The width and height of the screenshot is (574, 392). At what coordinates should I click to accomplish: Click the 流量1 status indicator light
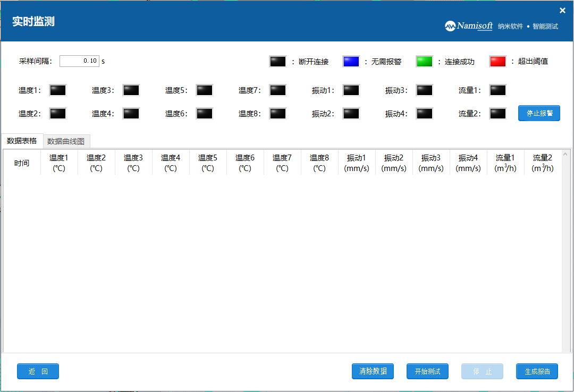pos(497,90)
